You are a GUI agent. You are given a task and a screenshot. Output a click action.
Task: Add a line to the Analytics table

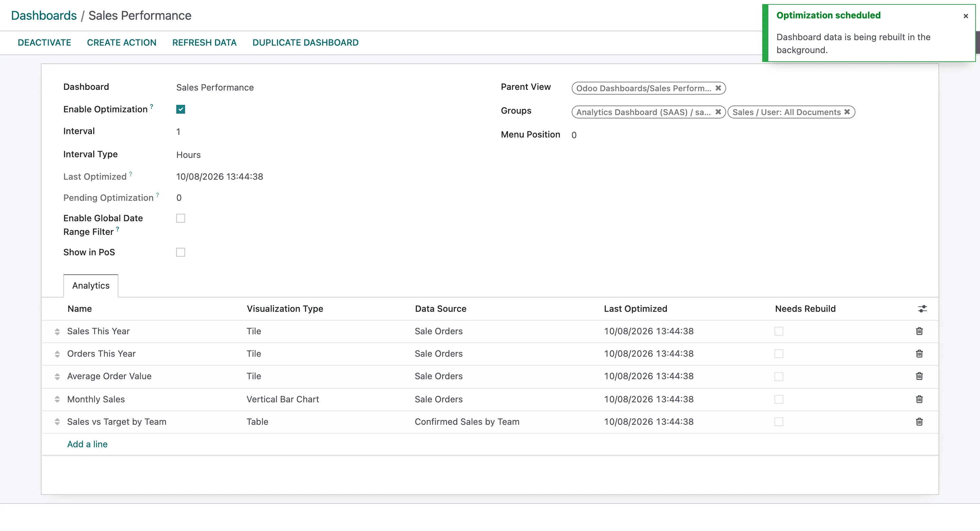pyautogui.click(x=87, y=444)
